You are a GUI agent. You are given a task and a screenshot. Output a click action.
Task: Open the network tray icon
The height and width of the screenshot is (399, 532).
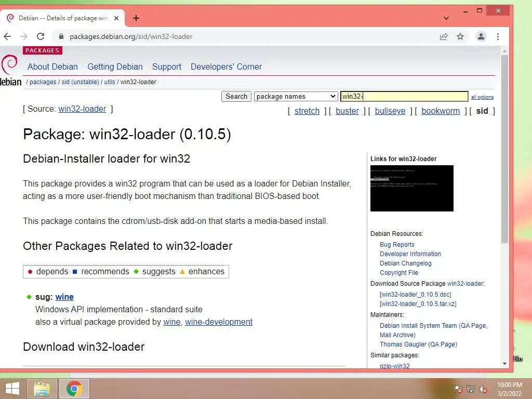click(x=471, y=389)
